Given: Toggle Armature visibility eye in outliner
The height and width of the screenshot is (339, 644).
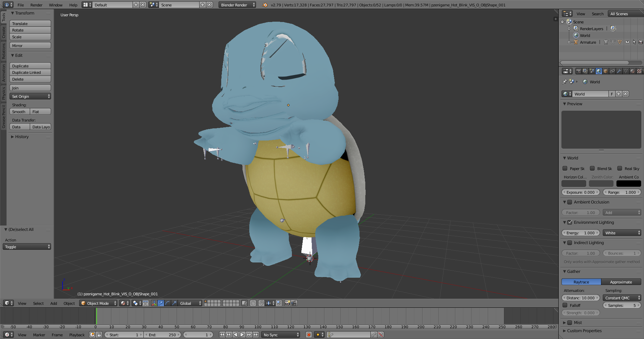Looking at the screenshot, I should [x=627, y=42].
